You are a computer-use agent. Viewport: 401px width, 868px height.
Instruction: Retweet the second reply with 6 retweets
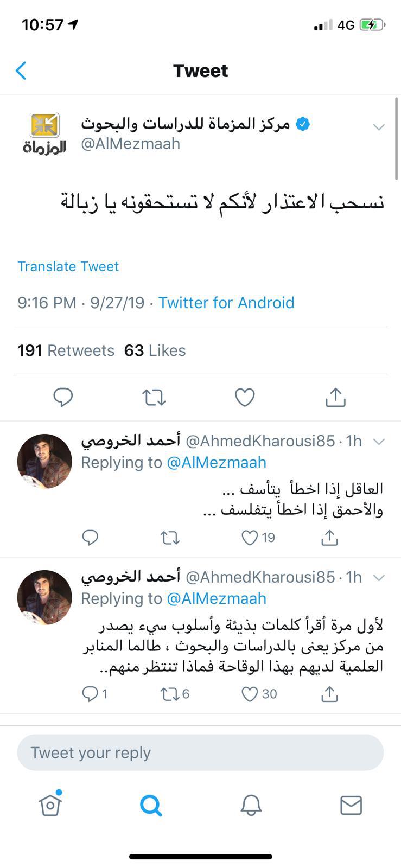(x=170, y=694)
